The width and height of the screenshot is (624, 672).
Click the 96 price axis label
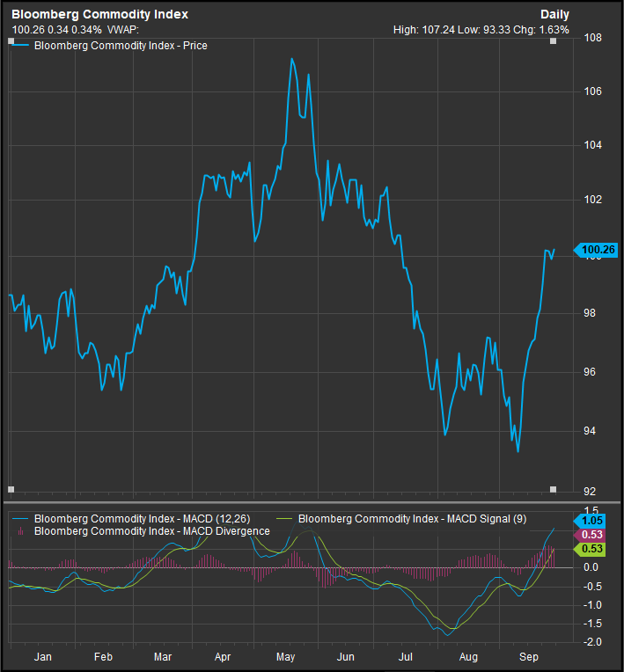coord(590,372)
